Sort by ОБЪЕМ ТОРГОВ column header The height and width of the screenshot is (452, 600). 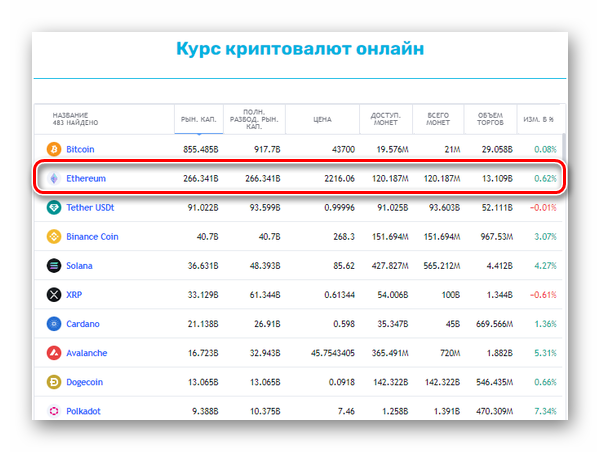coord(490,119)
